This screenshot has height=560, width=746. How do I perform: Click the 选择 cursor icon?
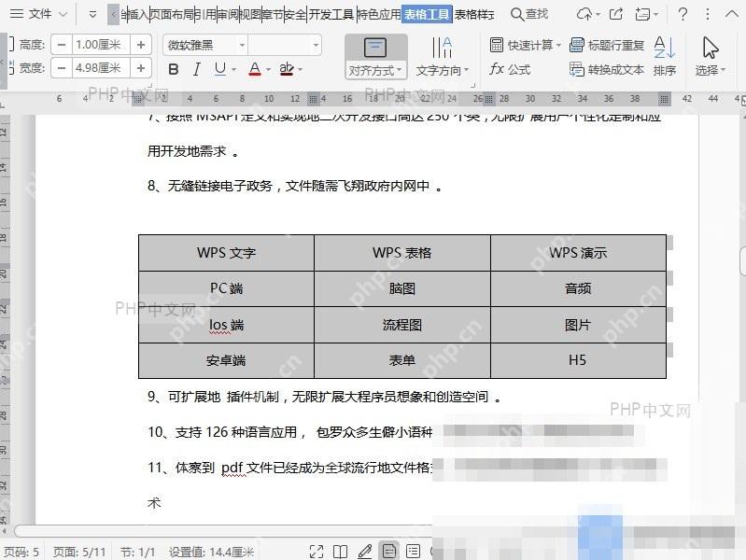click(x=711, y=48)
